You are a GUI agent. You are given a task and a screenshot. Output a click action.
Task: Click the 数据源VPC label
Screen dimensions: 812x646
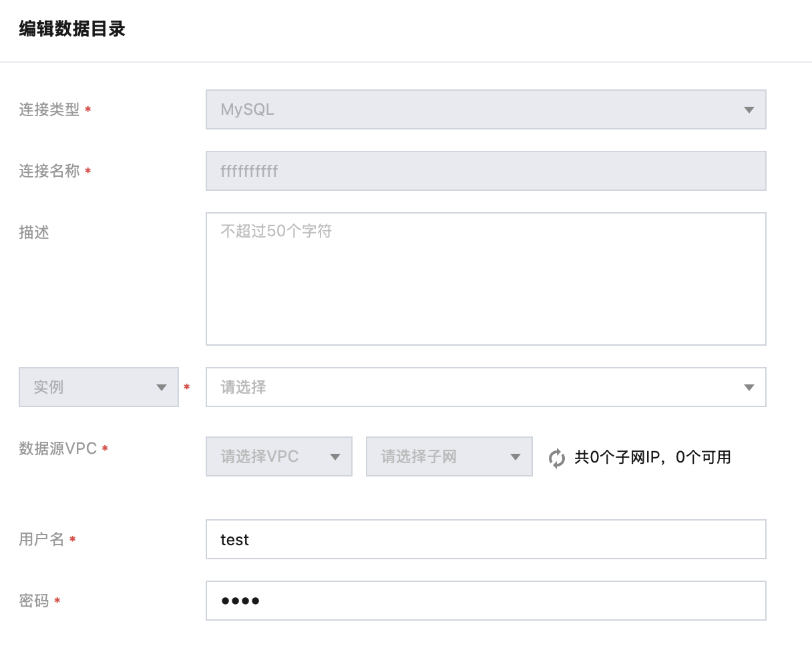[58, 448]
